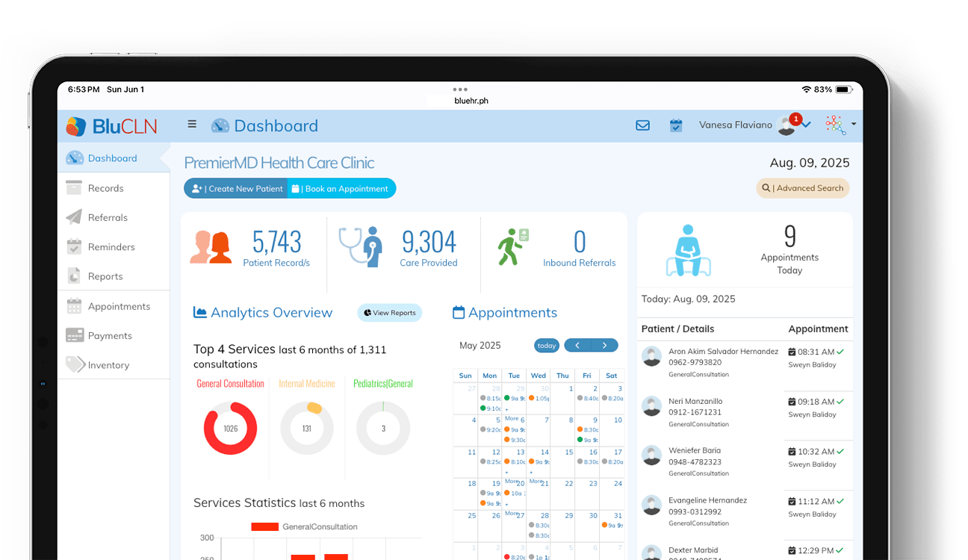
Task: Click the red General Consultation donut chart
Action: (230, 429)
